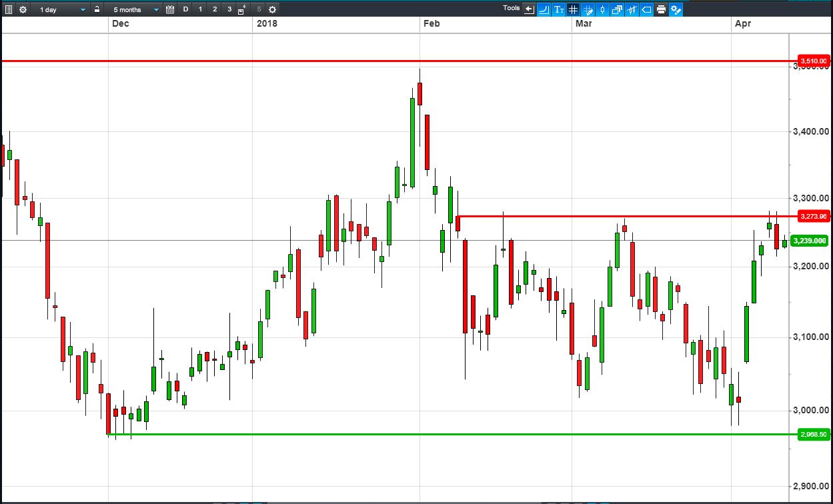Toggle the chart grid lines
Screen dimensions: 833x504
tap(573, 9)
